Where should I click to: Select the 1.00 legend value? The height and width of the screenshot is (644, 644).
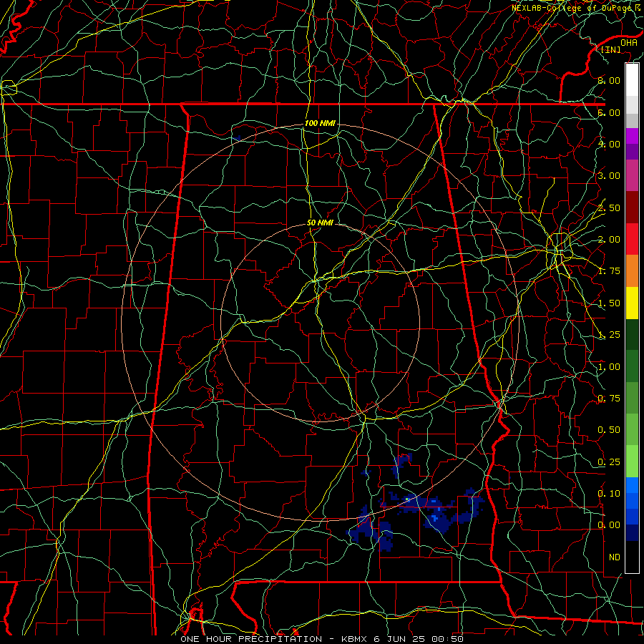coord(609,367)
